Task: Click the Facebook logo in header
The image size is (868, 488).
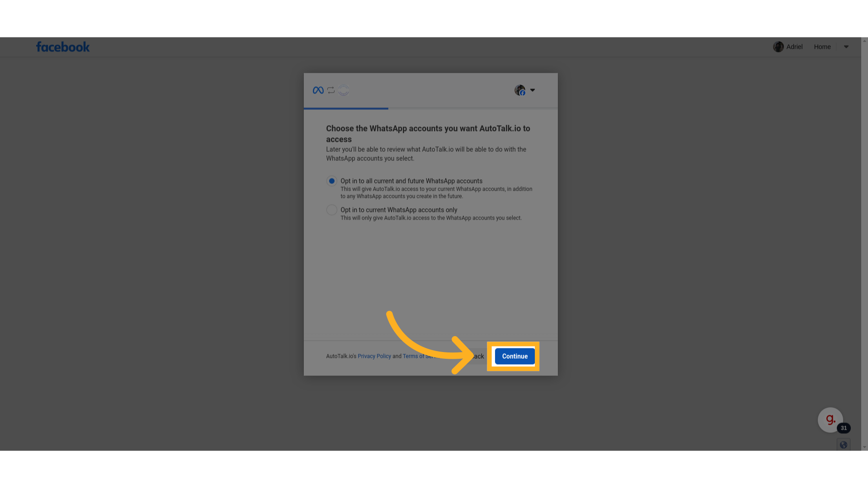Action: tap(63, 47)
